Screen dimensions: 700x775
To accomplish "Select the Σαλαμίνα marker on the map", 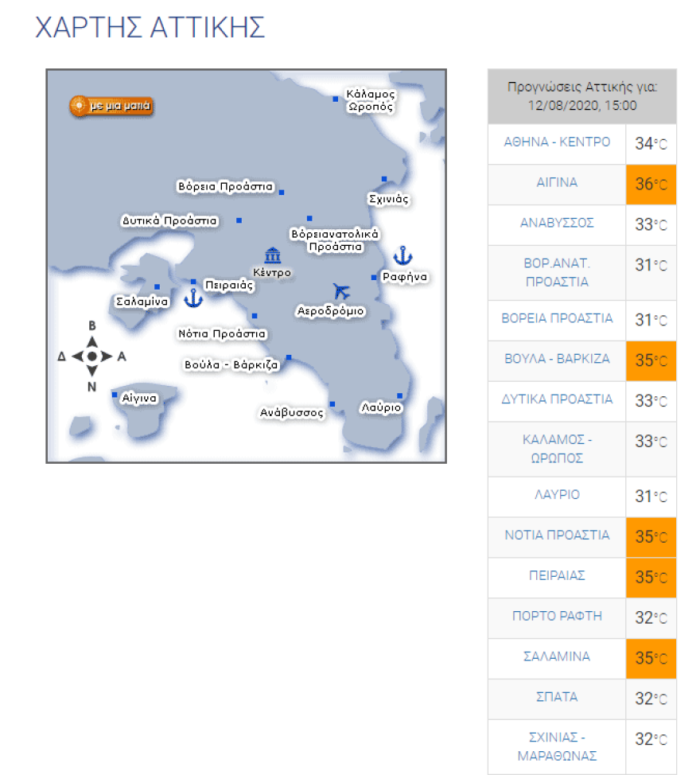I will [x=157, y=286].
